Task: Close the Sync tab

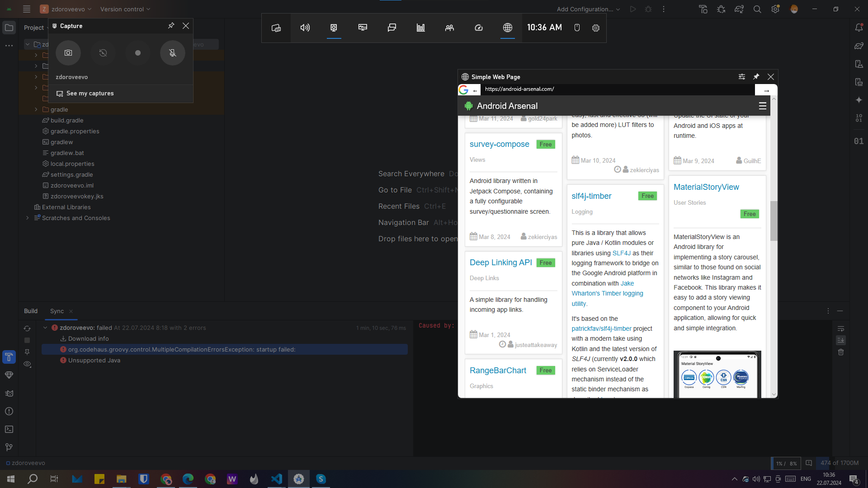Action: coord(71,311)
